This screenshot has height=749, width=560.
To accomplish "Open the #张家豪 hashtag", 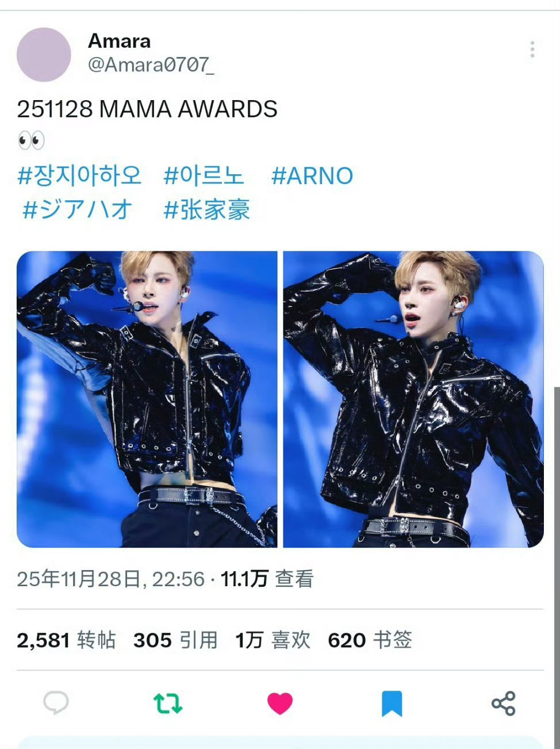I will click(207, 209).
